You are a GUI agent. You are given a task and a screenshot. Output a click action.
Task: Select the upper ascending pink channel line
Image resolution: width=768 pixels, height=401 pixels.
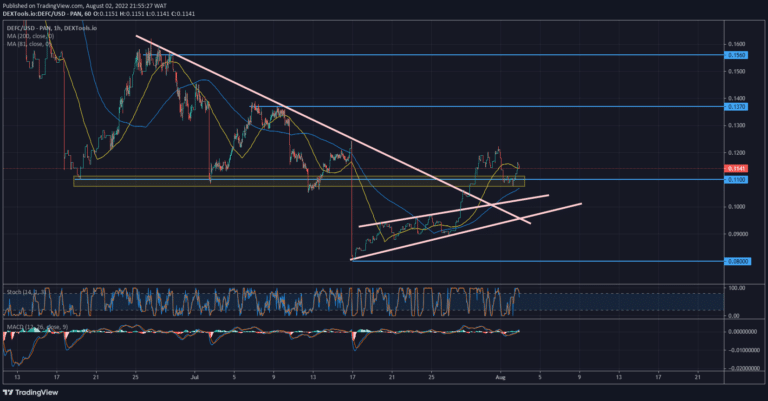coord(454,211)
